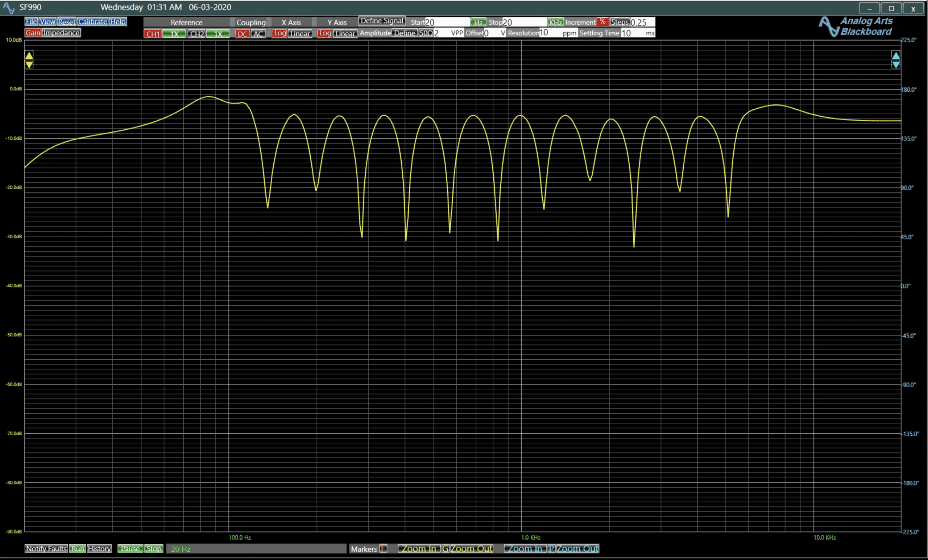
Task: Open the View menu
Action: pos(47,21)
